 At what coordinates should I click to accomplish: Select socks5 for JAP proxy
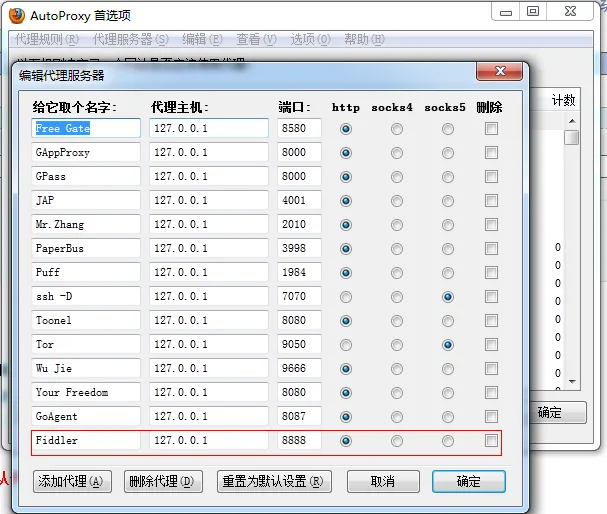pos(448,201)
